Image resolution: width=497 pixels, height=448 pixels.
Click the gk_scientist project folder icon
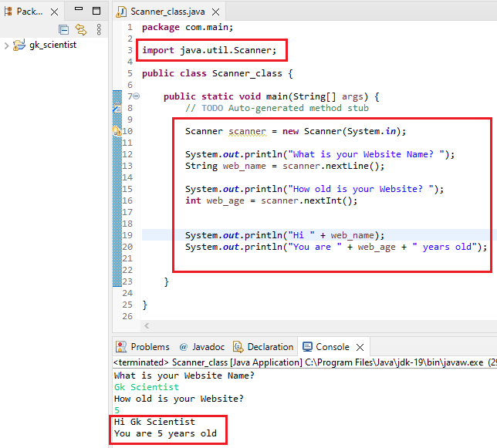[x=19, y=45]
